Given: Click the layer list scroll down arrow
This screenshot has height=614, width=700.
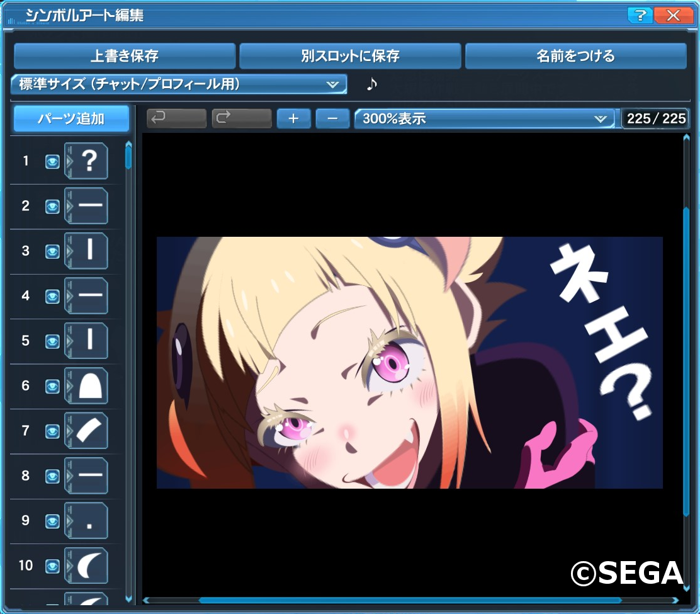Looking at the screenshot, I should (128, 600).
